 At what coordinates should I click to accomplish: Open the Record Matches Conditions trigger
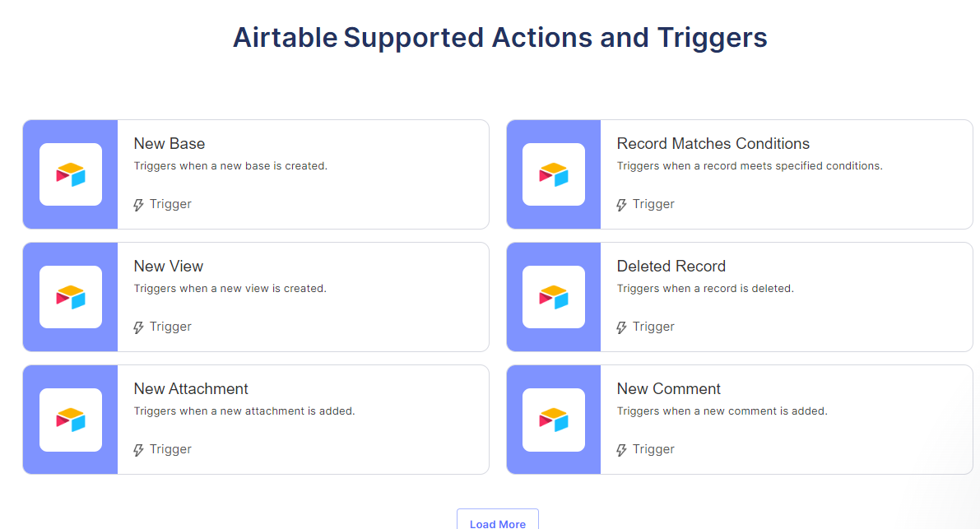pos(713,143)
